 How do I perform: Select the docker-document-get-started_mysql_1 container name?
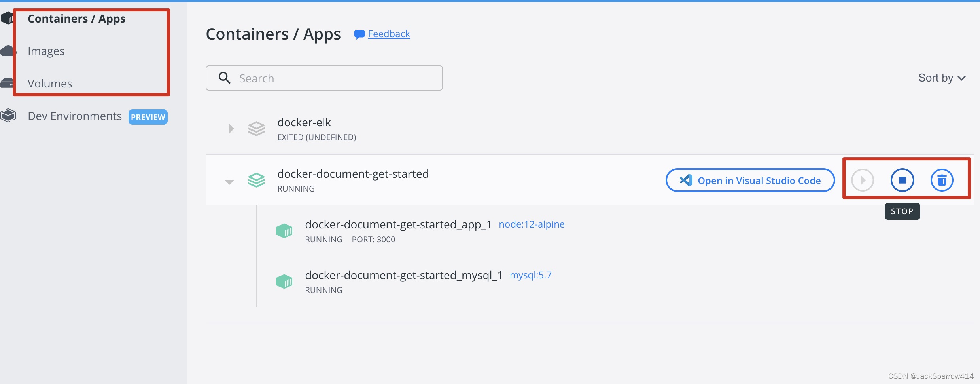pos(404,275)
